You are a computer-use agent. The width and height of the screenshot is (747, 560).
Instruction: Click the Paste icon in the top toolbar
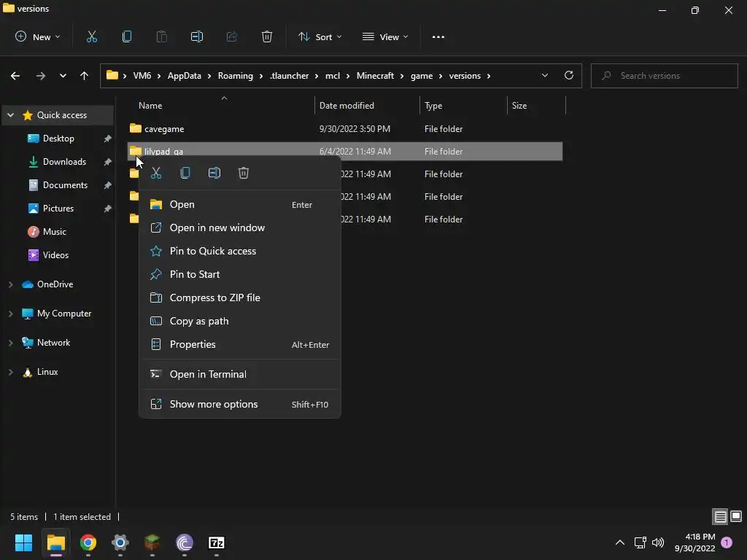coord(161,36)
